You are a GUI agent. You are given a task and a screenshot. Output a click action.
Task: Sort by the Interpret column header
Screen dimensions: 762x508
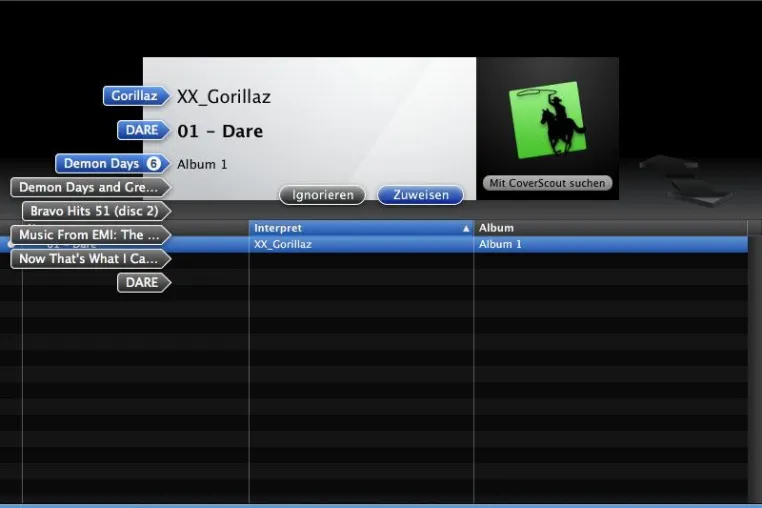[361, 228]
